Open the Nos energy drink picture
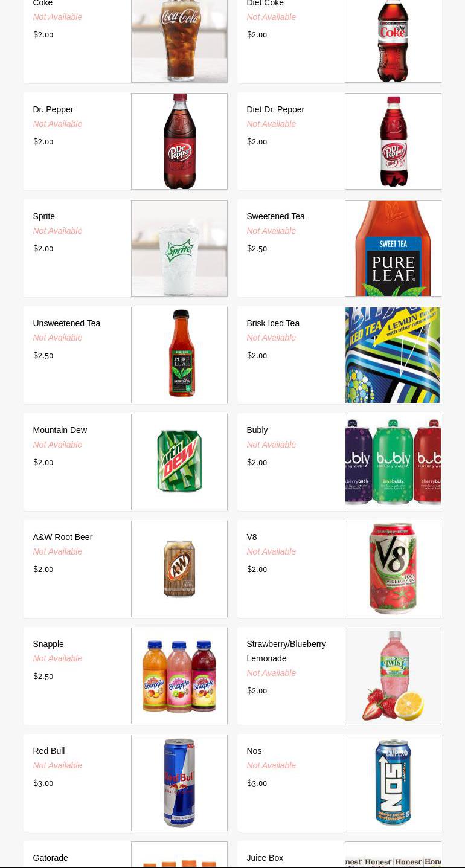 pos(393,783)
